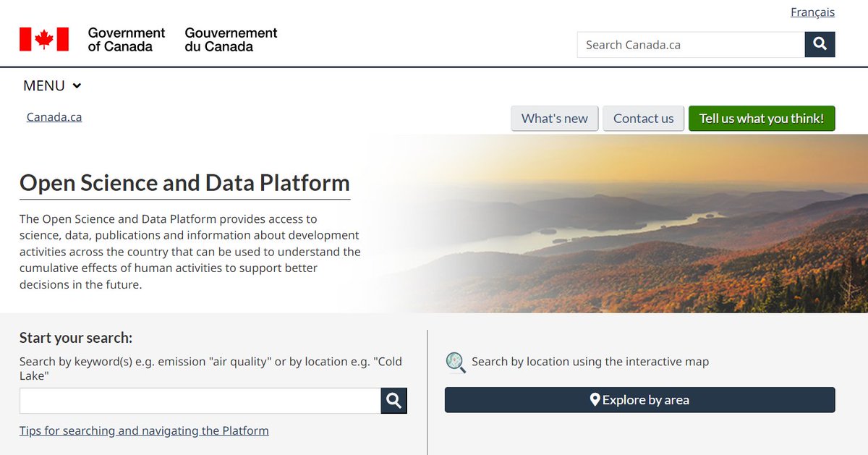Click the map magnifier icon beside location search
Screen dimensions: 868x455
point(456,362)
